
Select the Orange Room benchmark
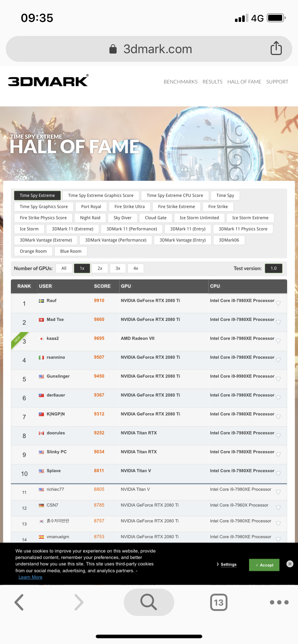click(33, 251)
